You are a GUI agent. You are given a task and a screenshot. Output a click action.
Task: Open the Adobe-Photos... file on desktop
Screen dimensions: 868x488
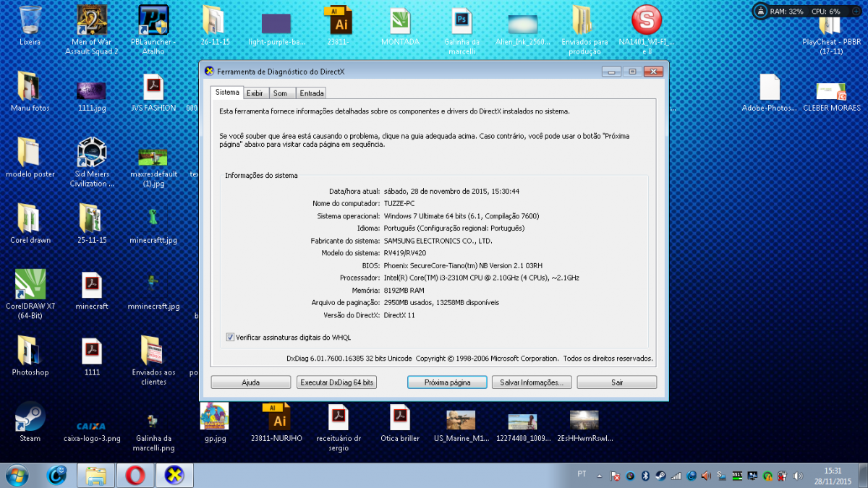coord(770,93)
